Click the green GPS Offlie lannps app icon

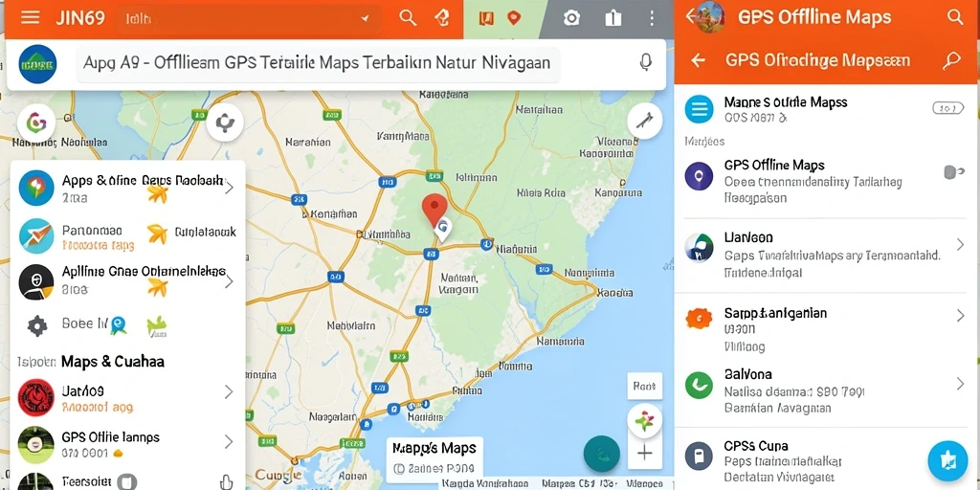point(36,444)
